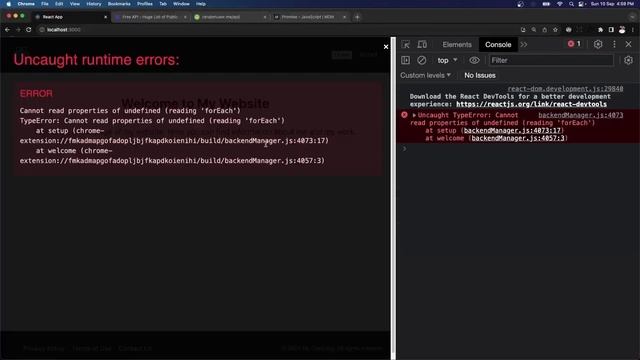Open the top JavaScript context dropdown
640x360 pixels.
[x=447, y=60]
